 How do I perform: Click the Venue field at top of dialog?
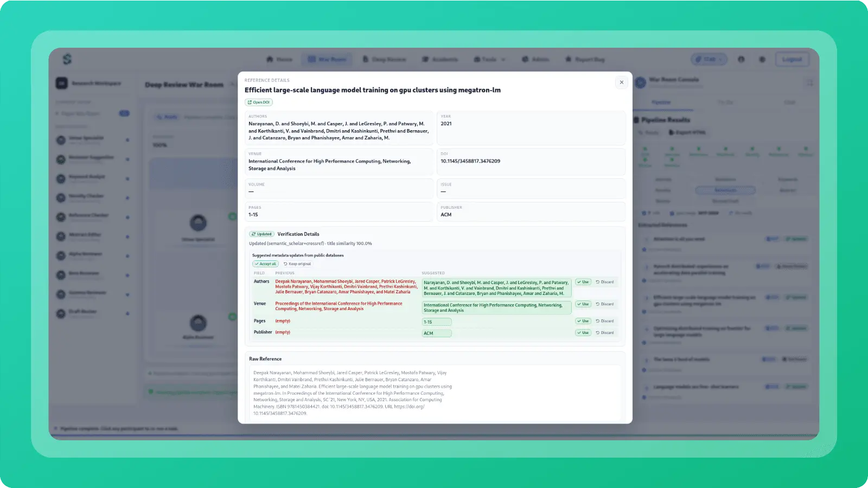tap(339, 162)
